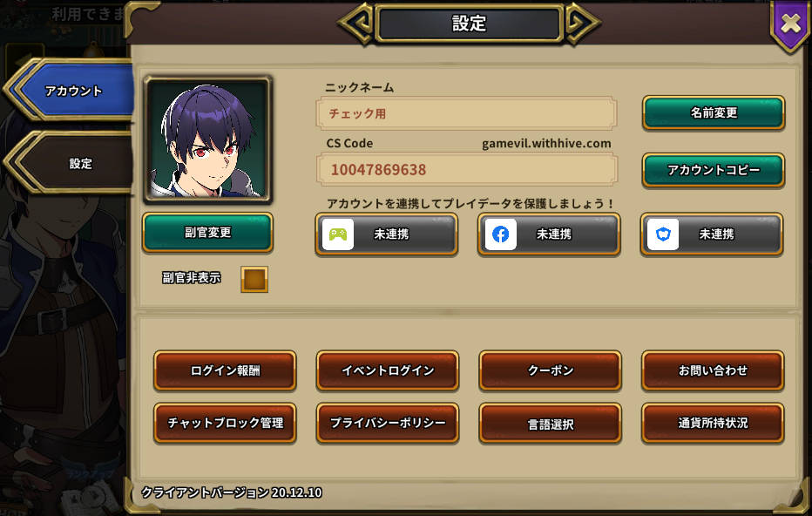Viewport: 812px width, 516px height.
Task: Open the クーポン button
Action: coord(550,370)
